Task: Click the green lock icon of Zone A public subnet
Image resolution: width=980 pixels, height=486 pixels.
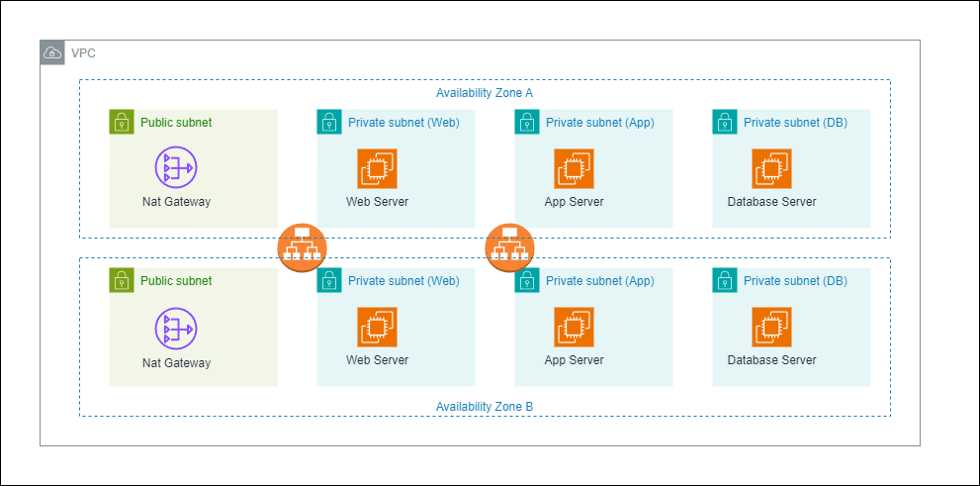Action: pyautogui.click(x=122, y=122)
